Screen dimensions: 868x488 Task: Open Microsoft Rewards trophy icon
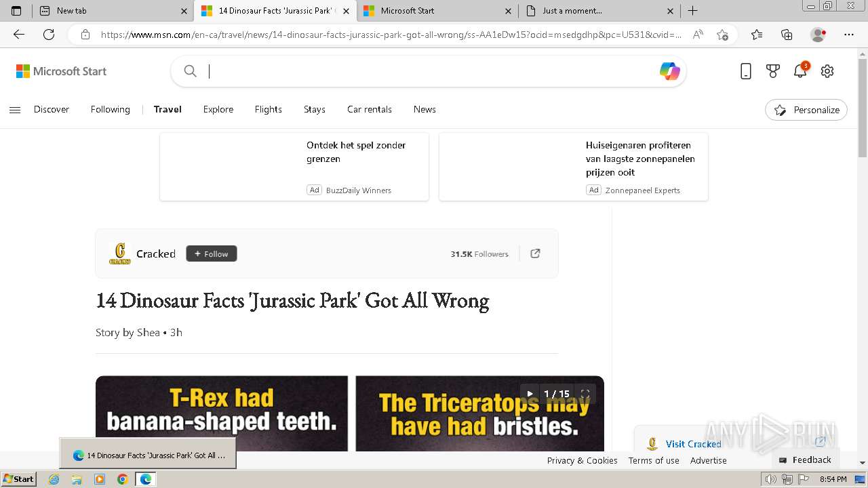773,71
